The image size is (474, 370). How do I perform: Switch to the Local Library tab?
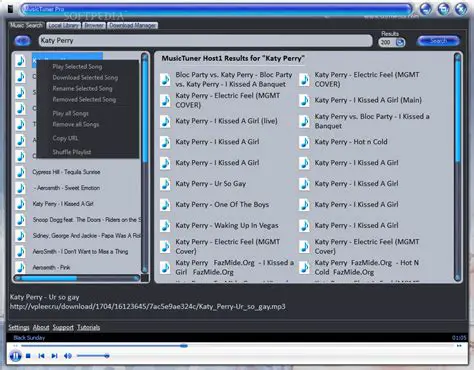(64, 25)
